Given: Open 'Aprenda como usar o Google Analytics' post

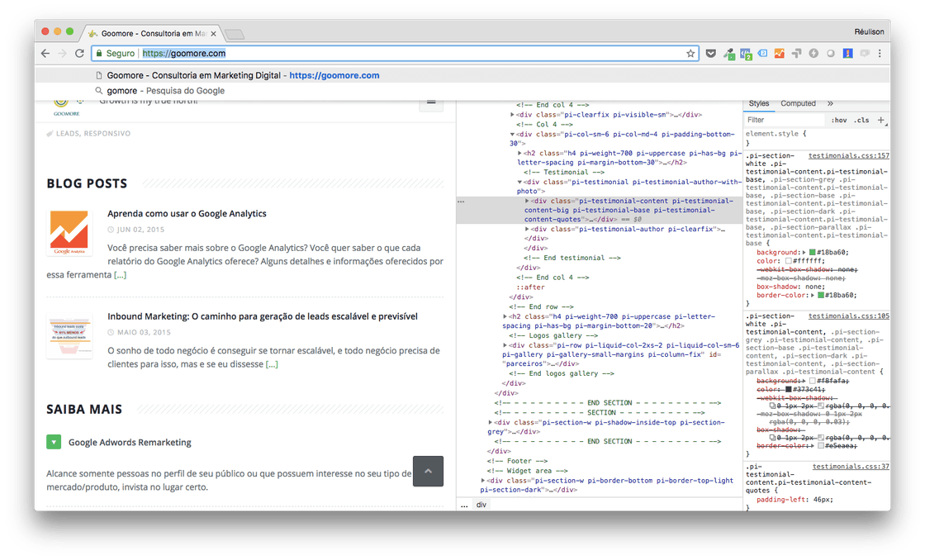Looking at the screenshot, I should (187, 213).
